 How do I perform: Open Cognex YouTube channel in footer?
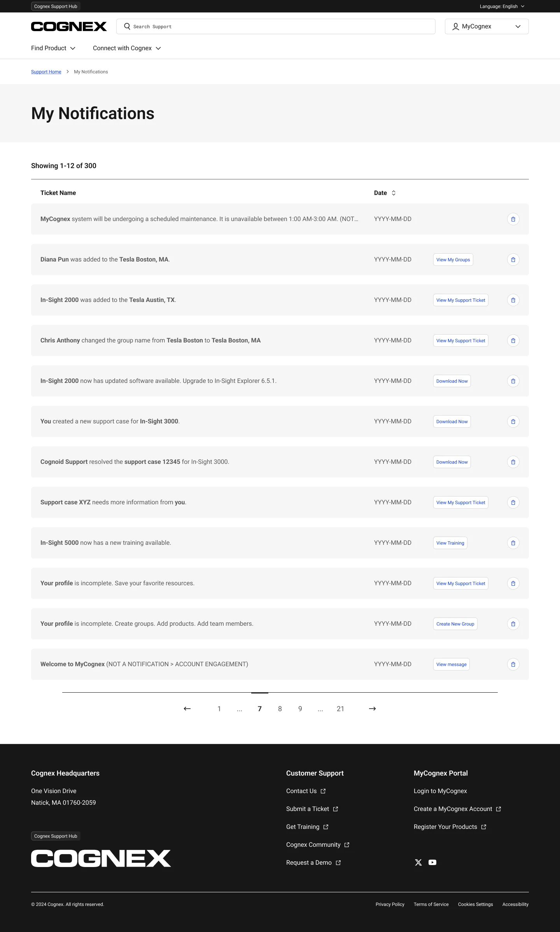click(432, 862)
